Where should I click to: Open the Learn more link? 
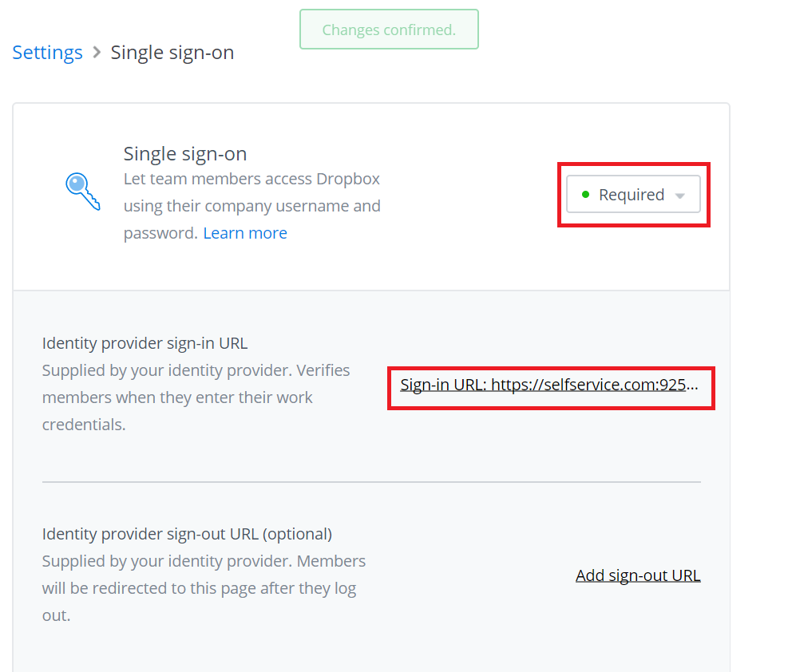click(245, 233)
